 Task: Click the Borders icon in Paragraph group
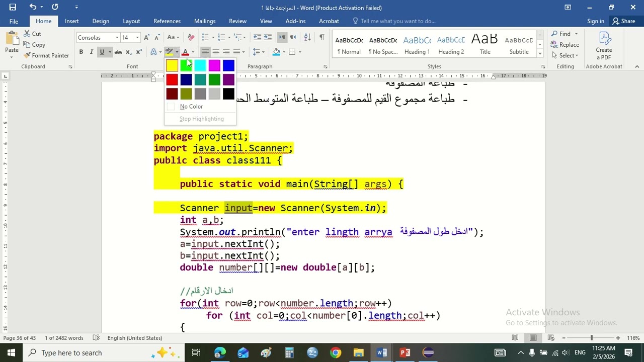pyautogui.click(x=292, y=52)
